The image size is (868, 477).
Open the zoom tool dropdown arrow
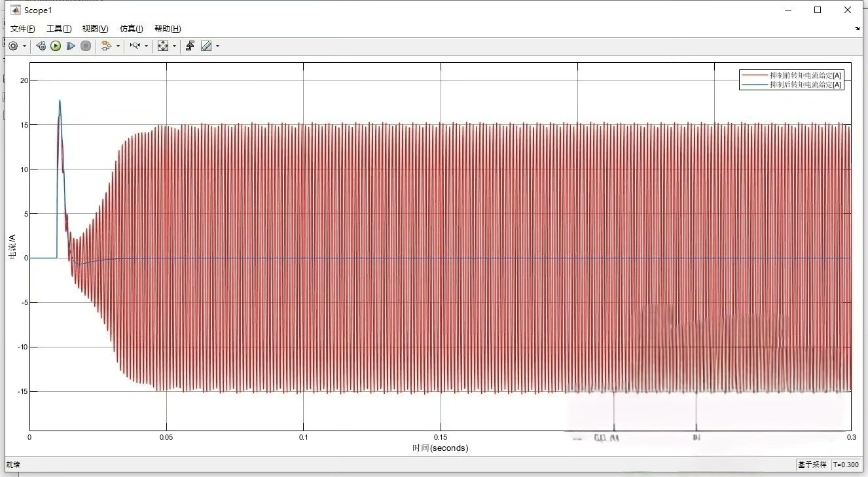point(146,46)
